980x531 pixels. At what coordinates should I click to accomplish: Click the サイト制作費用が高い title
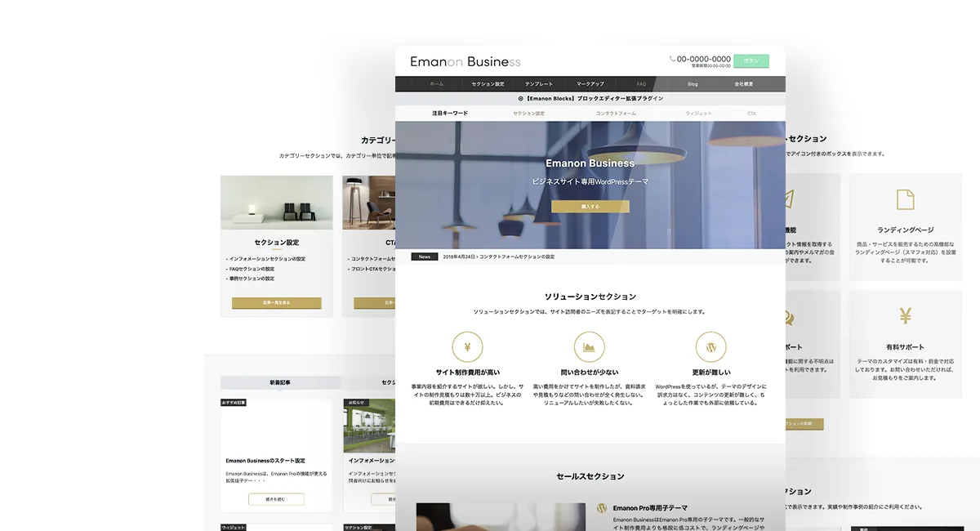[x=467, y=373]
